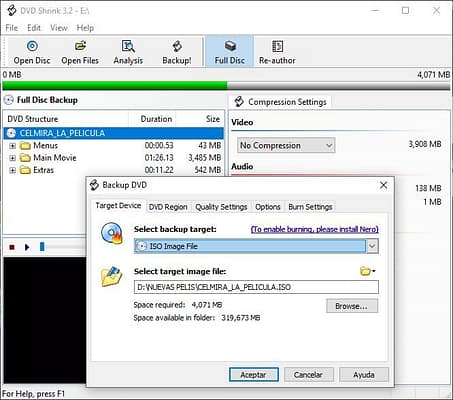Viewport: 453px width, 400px height.
Task: Click the 00:11.22 Extras duration
Action: (159, 170)
